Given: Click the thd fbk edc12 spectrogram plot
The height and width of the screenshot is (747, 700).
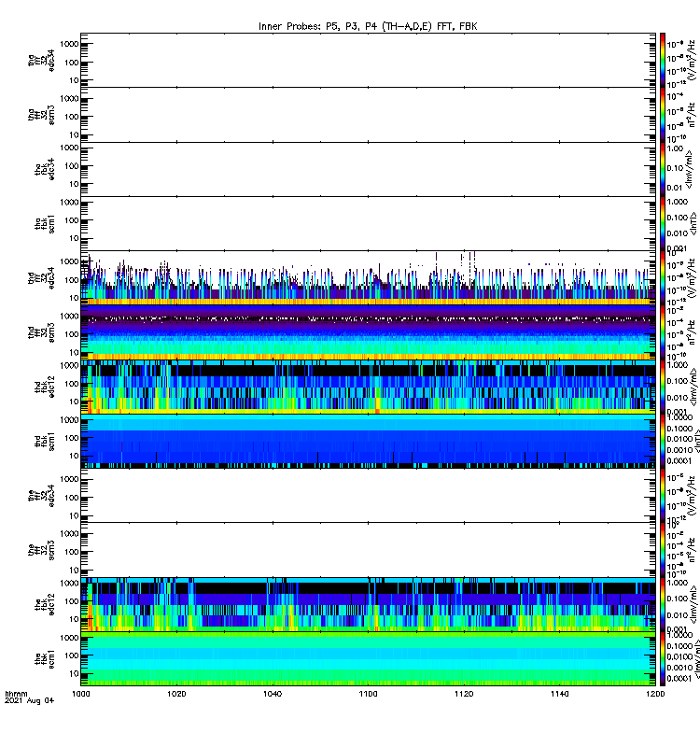Looking at the screenshot, I should 368,387.
